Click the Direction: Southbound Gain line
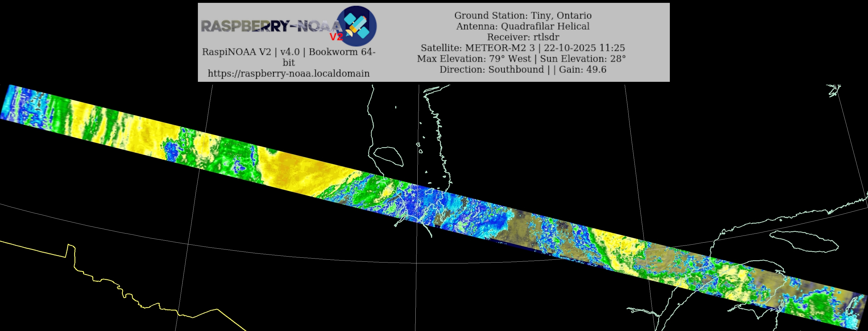The width and height of the screenshot is (868, 331). tap(523, 69)
